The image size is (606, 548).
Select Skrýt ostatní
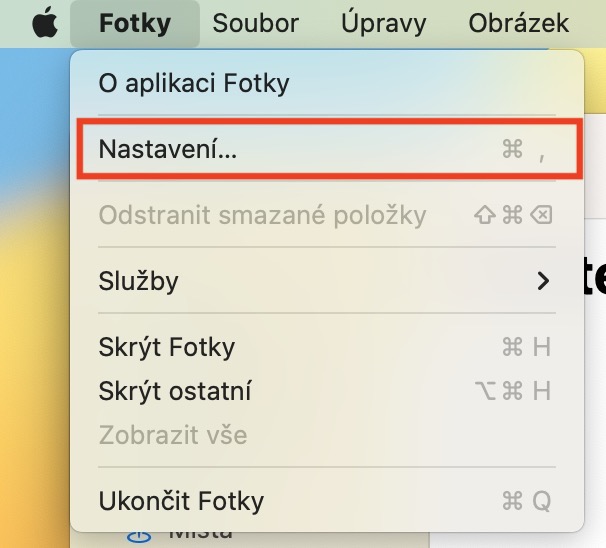click(175, 391)
